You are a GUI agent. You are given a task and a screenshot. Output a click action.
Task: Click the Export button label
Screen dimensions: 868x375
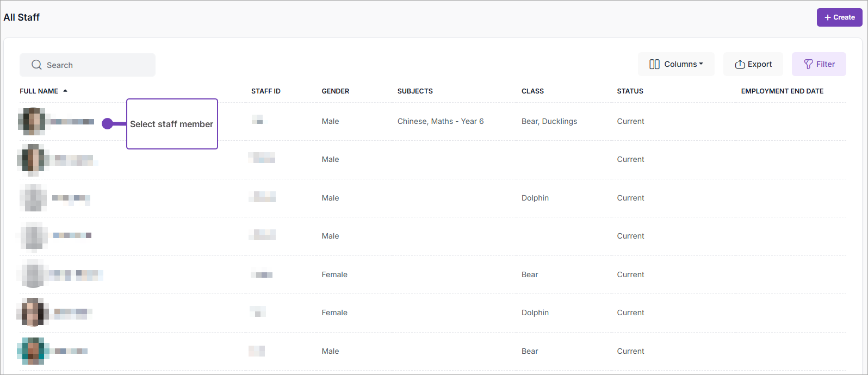[x=759, y=64]
